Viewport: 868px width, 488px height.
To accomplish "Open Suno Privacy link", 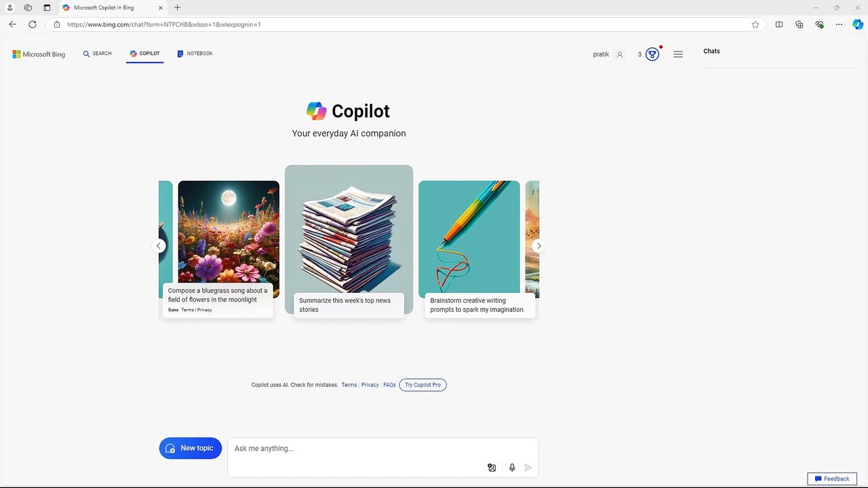I will pos(205,310).
